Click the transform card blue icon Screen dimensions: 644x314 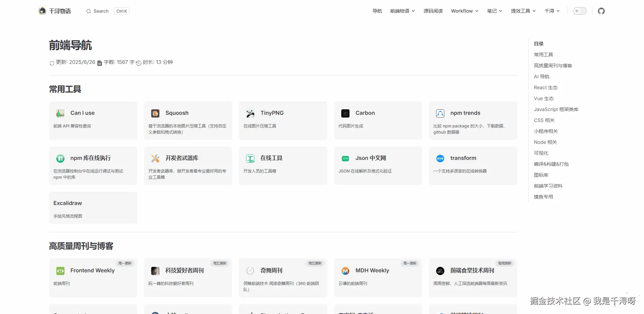(440, 158)
